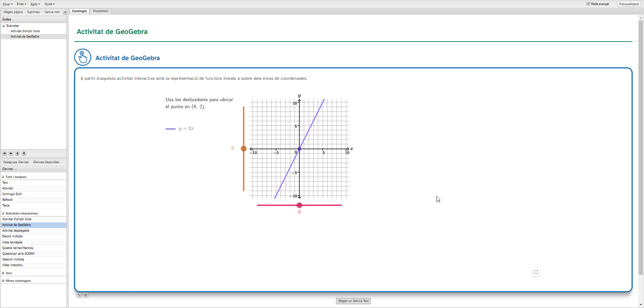The width and height of the screenshot is (644, 308).
Task: Click Canvia nom button
Action: coord(52,12)
